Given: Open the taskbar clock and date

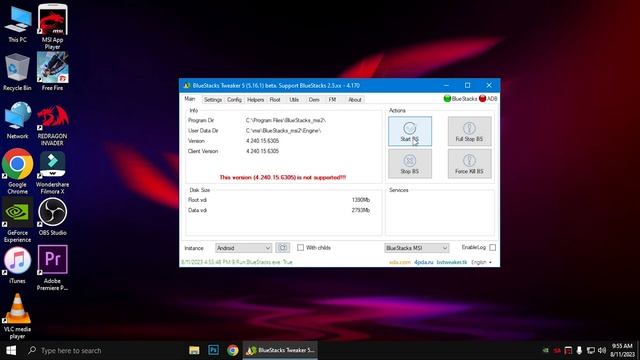Looking at the screenshot, I should tap(622, 350).
